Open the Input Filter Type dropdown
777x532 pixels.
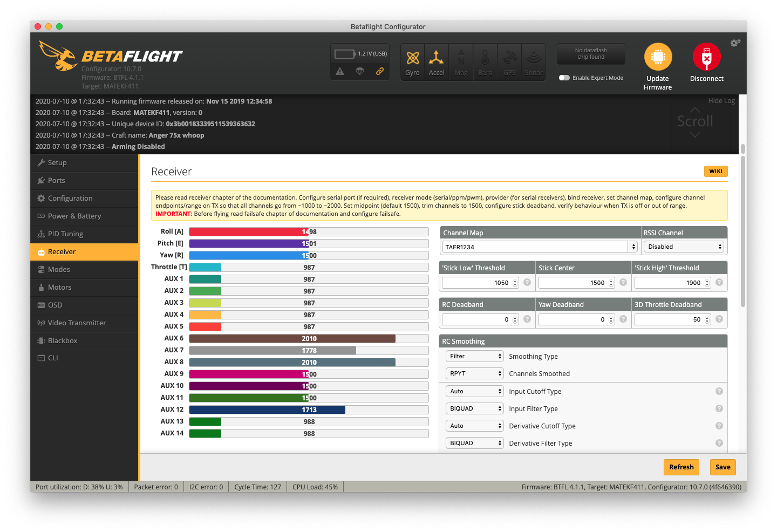pos(474,408)
